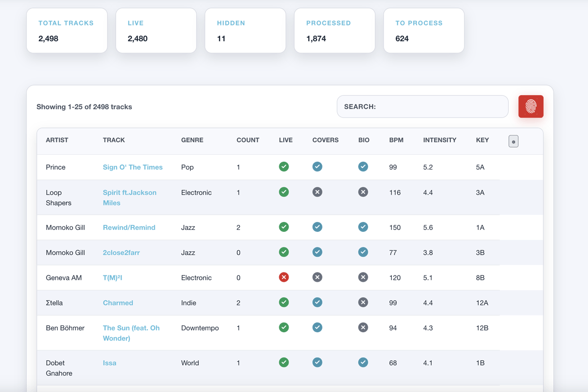Click the Covers column header
This screenshot has width=588, height=392.
tap(325, 140)
